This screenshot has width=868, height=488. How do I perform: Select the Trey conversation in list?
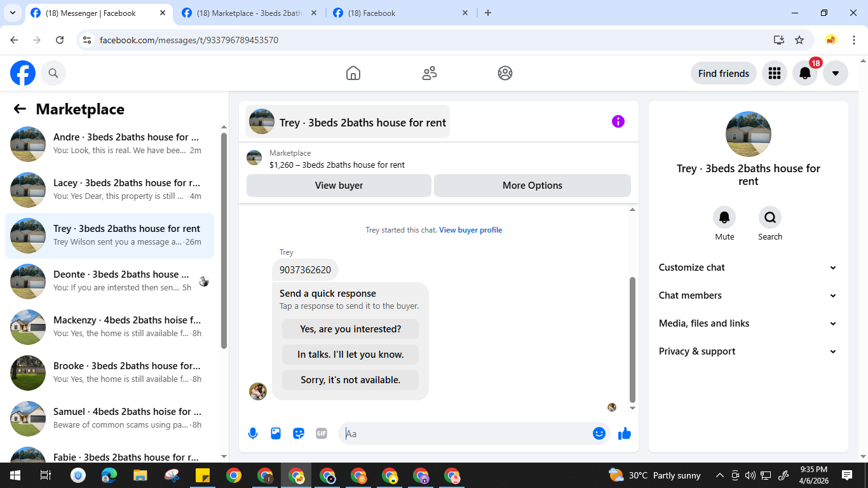pos(109,236)
